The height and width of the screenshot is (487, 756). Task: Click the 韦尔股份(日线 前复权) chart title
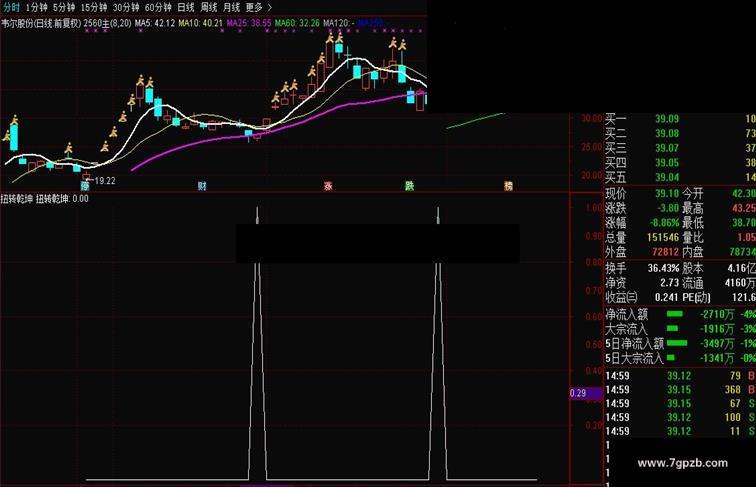click(x=41, y=23)
